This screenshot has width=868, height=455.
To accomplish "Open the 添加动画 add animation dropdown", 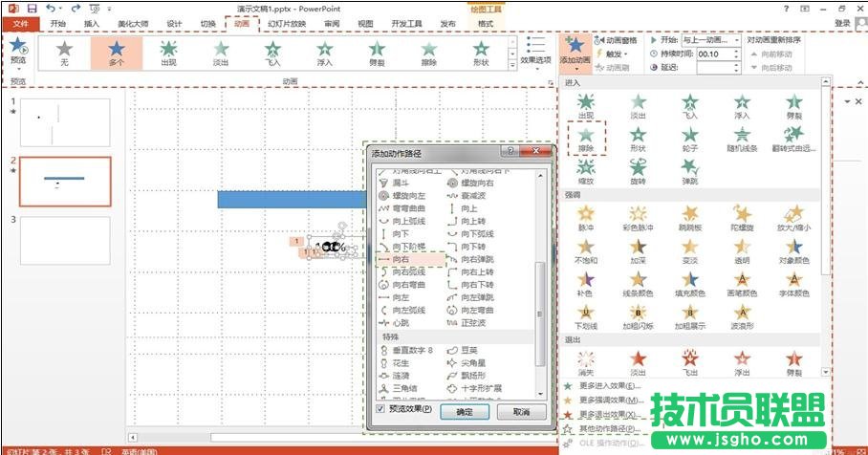I will pos(575,54).
